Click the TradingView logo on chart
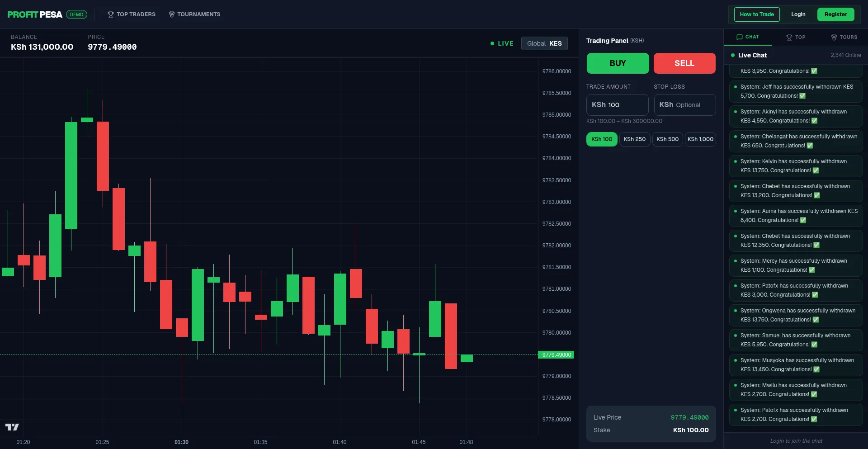The image size is (868, 449). tap(12, 427)
